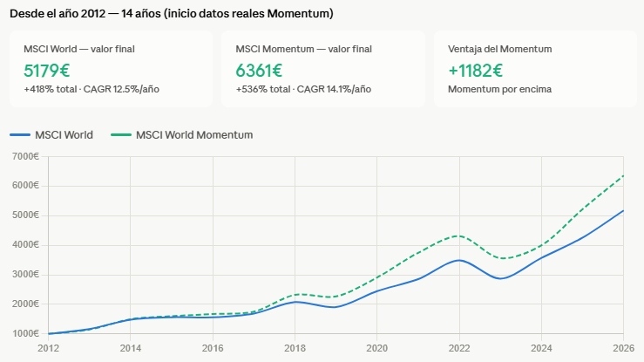This screenshot has width=644, height=362.
Task: Click the 2026 x-axis label
Action: click(x=623, y=348)
